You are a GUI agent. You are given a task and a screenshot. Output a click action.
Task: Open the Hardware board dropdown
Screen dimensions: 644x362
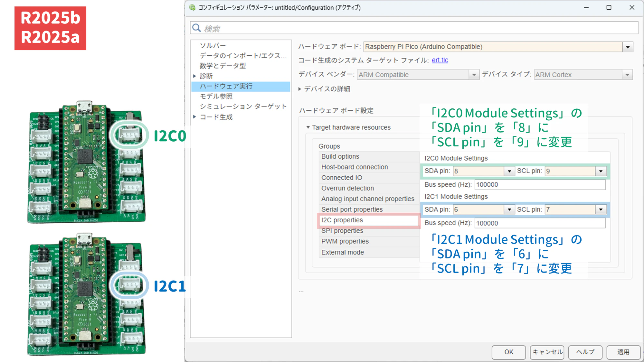coord(628,47)
